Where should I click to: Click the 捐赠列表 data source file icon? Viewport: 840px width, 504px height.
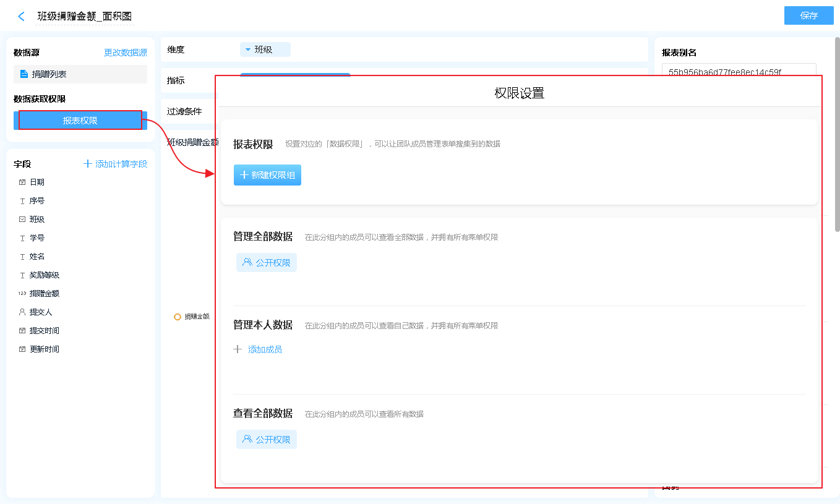[x=24, y=74]
